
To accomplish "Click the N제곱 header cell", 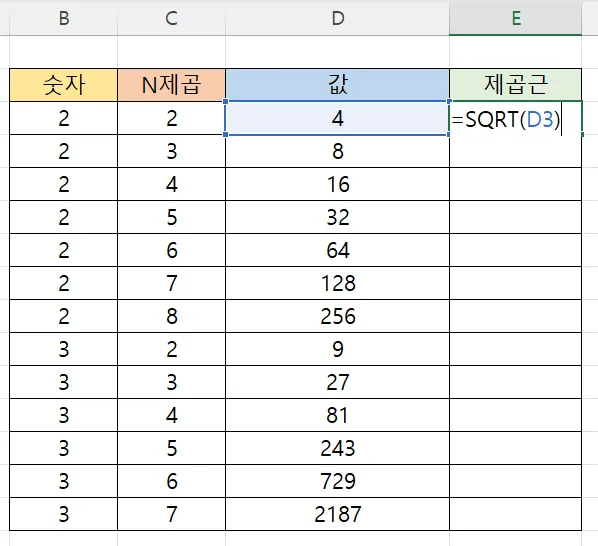I will 171,85.
